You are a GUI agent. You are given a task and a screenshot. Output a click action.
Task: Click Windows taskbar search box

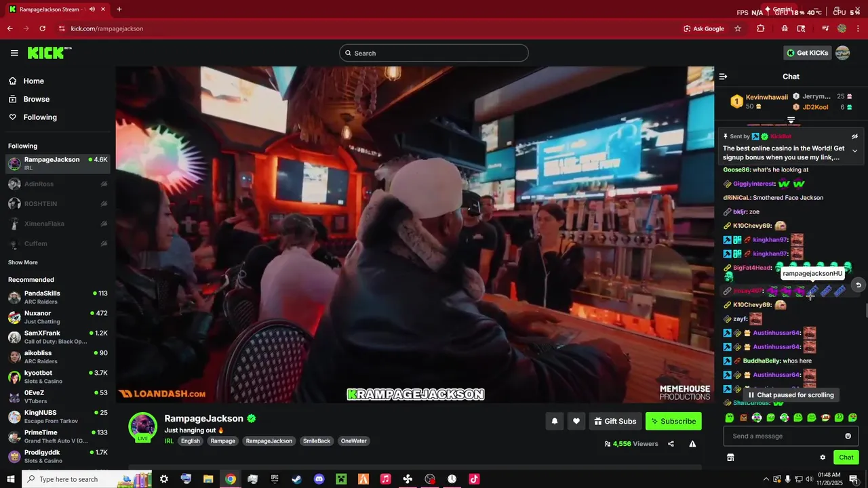pos(88,479)
